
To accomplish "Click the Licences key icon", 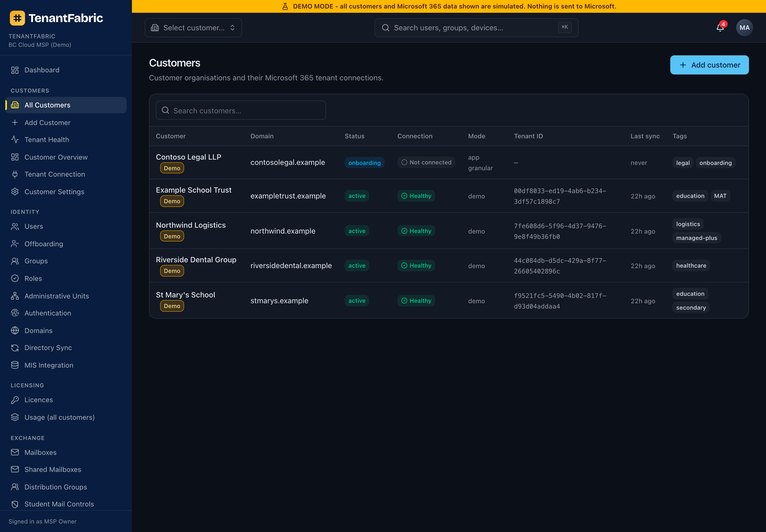I will tap(15, 400).
